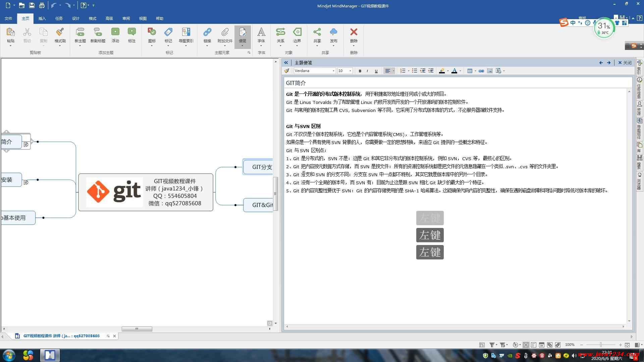The height and width of the screenshot is (362, 644).
Task: Expand date/time insert dropdown arrow
Action: [504, 71]
